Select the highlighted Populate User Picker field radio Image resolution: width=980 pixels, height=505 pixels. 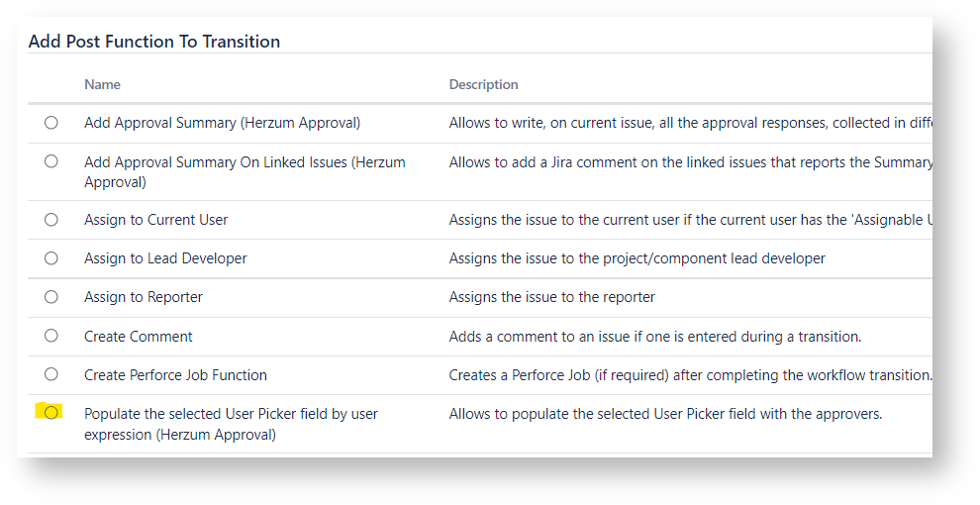click(x=51, y=413)
